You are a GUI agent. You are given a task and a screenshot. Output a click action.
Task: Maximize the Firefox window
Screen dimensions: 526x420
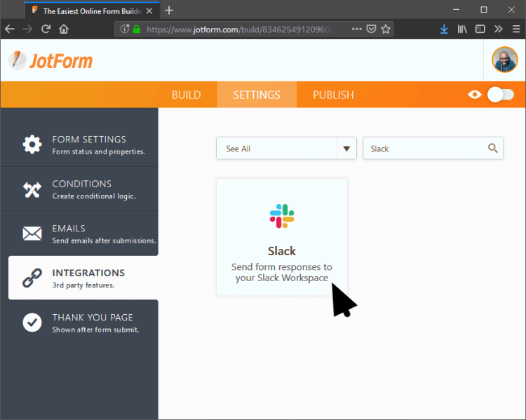483,10
